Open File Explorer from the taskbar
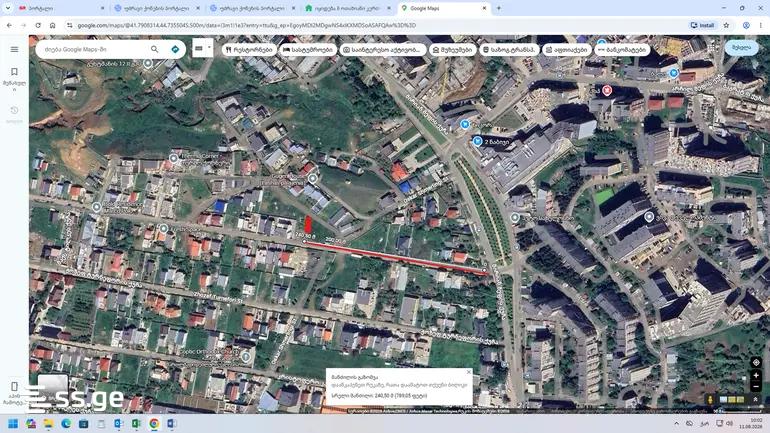 pos(49,423)
